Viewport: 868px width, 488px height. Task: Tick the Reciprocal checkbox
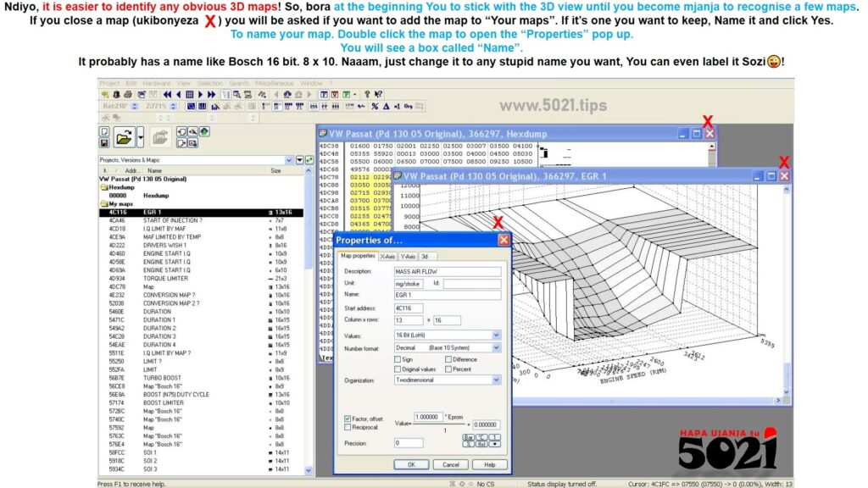pos(348,428)
